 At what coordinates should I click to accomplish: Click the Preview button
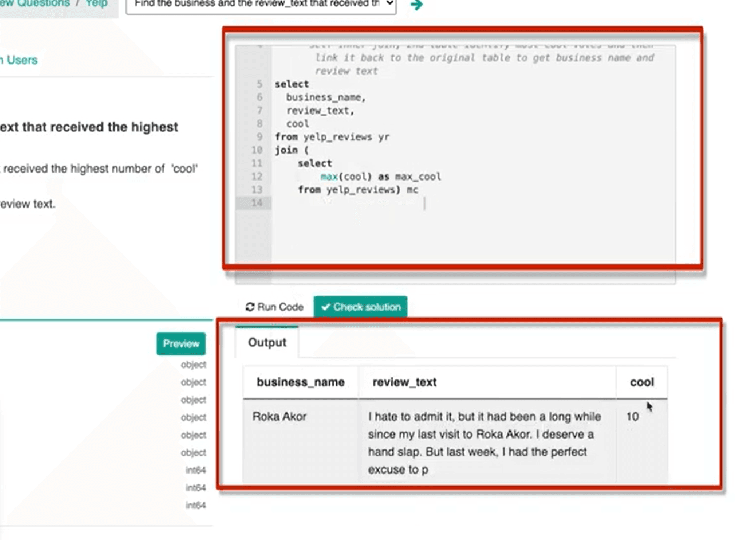tap(181, 343)
